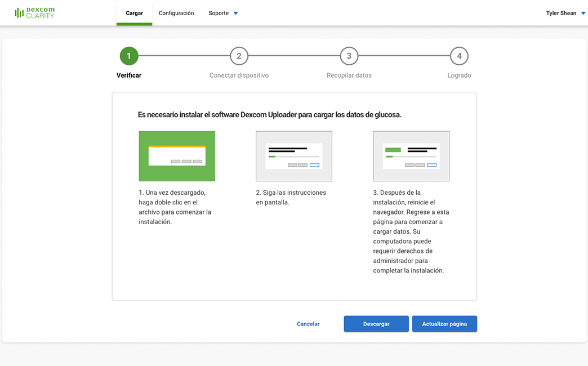
Task: Expand the Tyler Shean account menu
Action: (564, 12)
